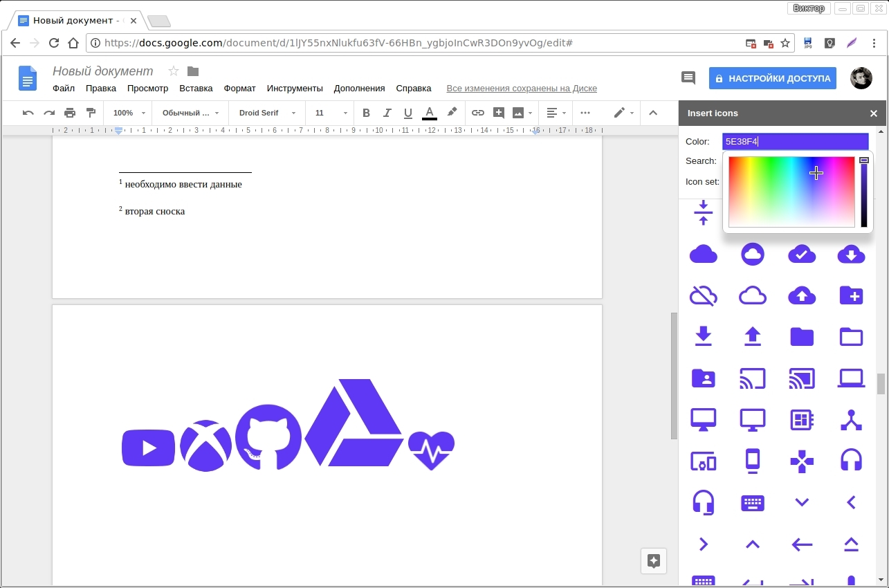
Task: Toggle italic formatting
Action: [x=387, y=113]
